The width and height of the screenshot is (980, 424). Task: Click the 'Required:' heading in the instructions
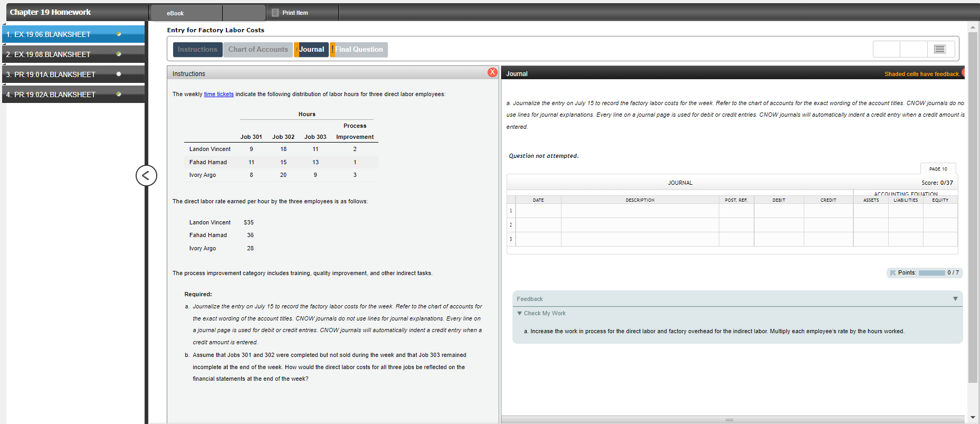[198, 295]
